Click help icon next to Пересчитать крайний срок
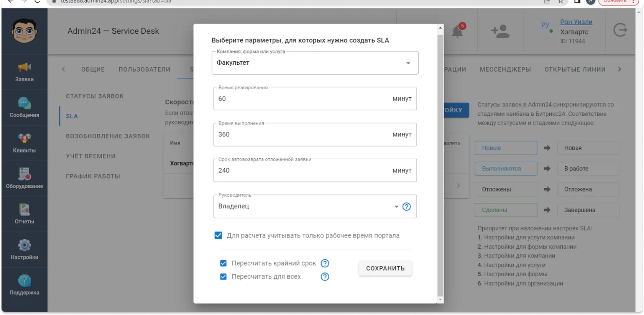This screenshot has width=644, height=315. 325,263
